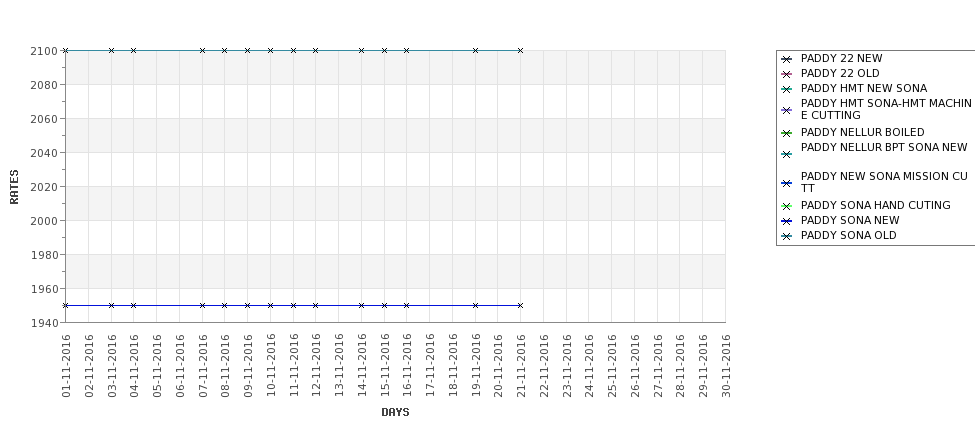
Task: Click the 13-11-2016 date label
Action: [x=339, y=366]
